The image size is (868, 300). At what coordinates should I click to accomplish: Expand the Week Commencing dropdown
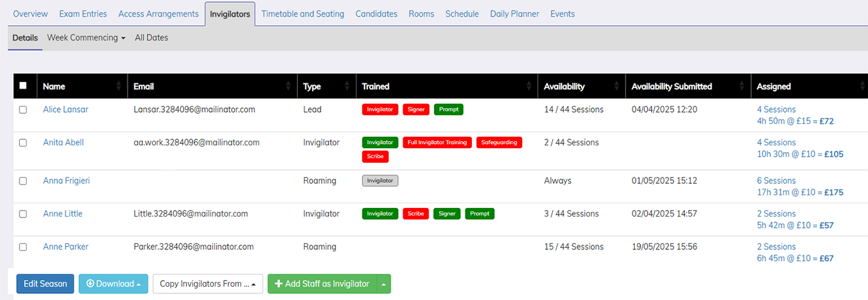(86, 38)
